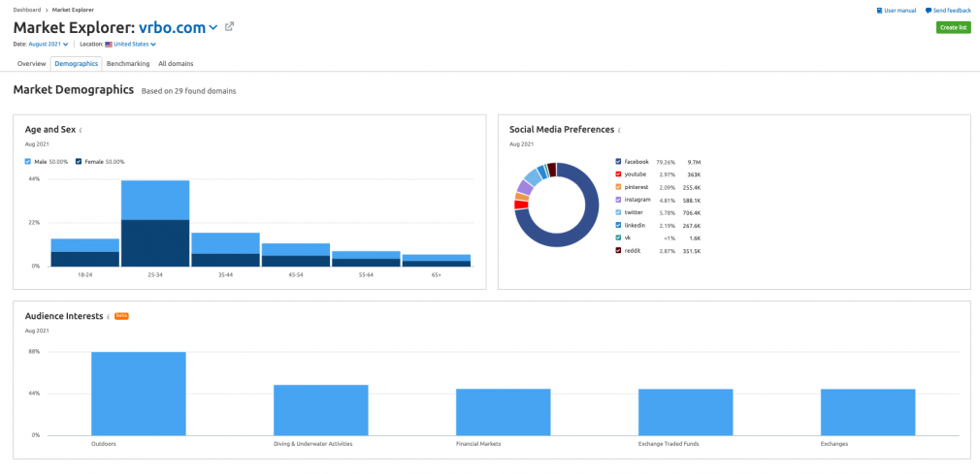Go to Dashboard breadcrumb link
The height and width of the screenshot is (474, 980).
click(27, 10)
